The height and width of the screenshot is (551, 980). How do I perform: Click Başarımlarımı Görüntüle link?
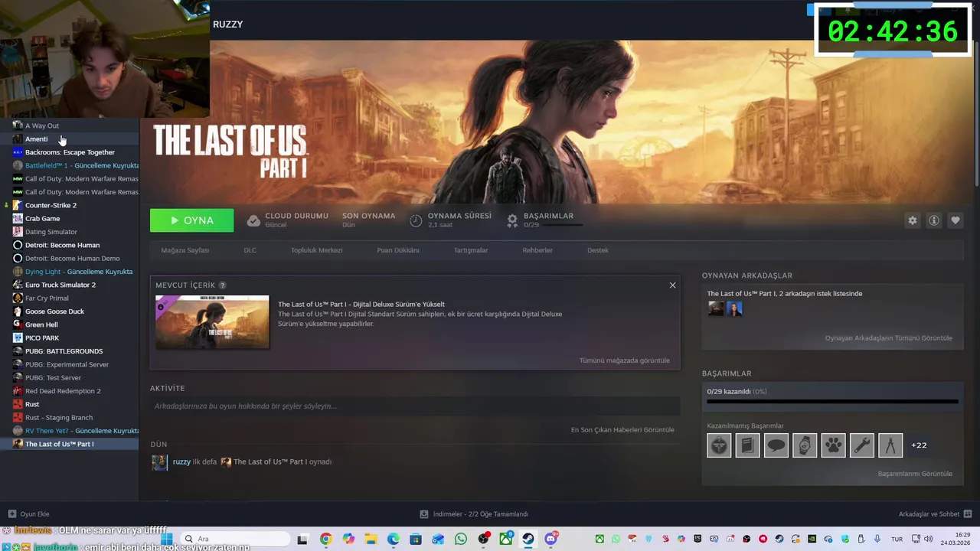pyautogui.click(x=915, y=474)
